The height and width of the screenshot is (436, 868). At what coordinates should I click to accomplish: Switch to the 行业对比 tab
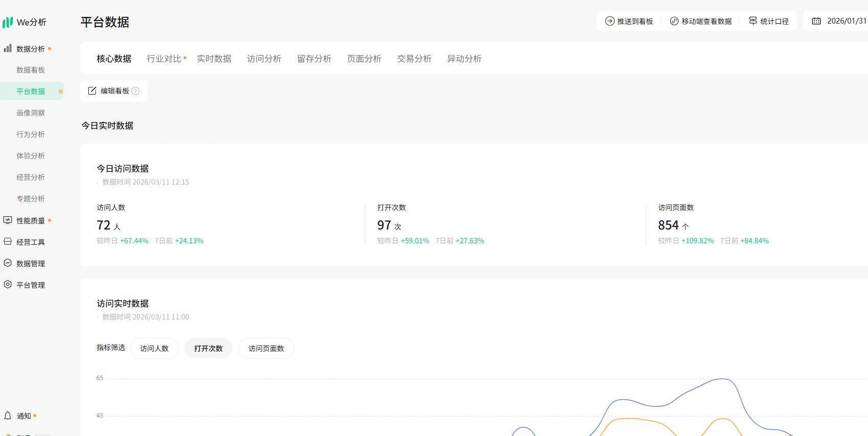tap(164, 59)
